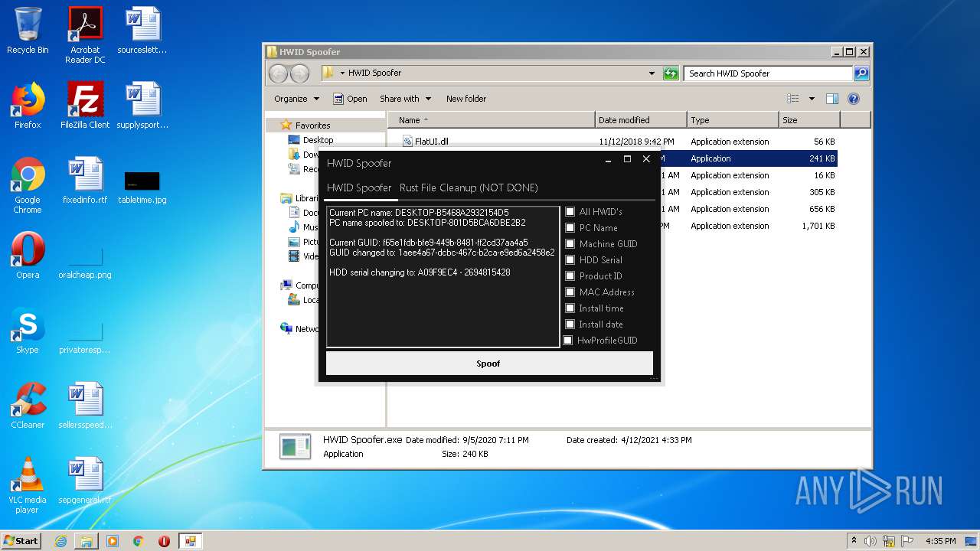
Task: Open Explorer help icon
Action: pos(854,99)
